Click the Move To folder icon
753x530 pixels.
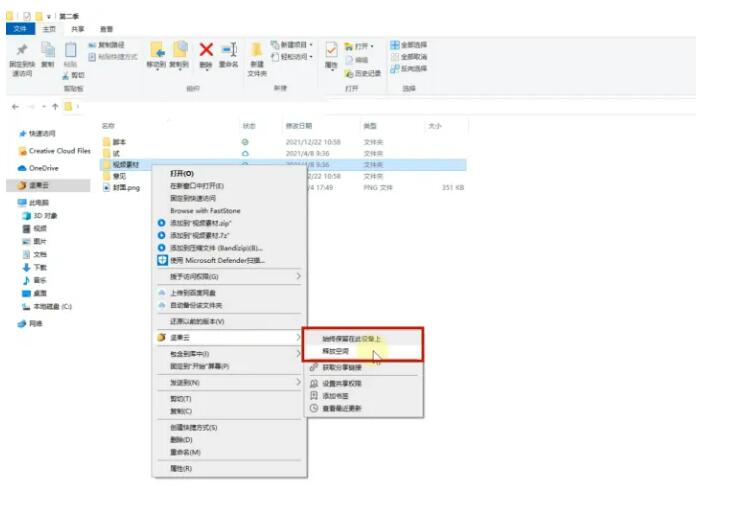[x=157, y=51]
